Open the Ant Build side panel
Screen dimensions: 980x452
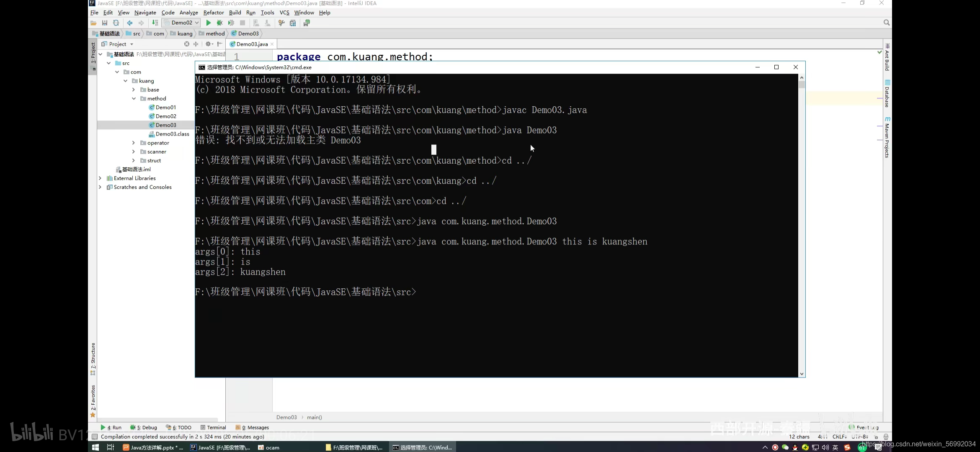click(x=887, y=57)
